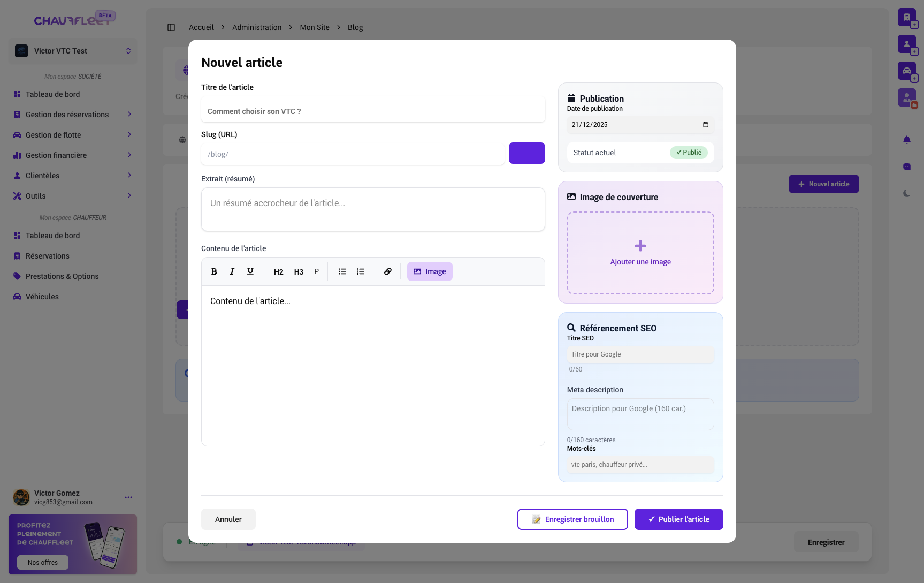The height and width of the screenshot is (583, 924).
Task: Insert a bulleted list
Action: 342,271
